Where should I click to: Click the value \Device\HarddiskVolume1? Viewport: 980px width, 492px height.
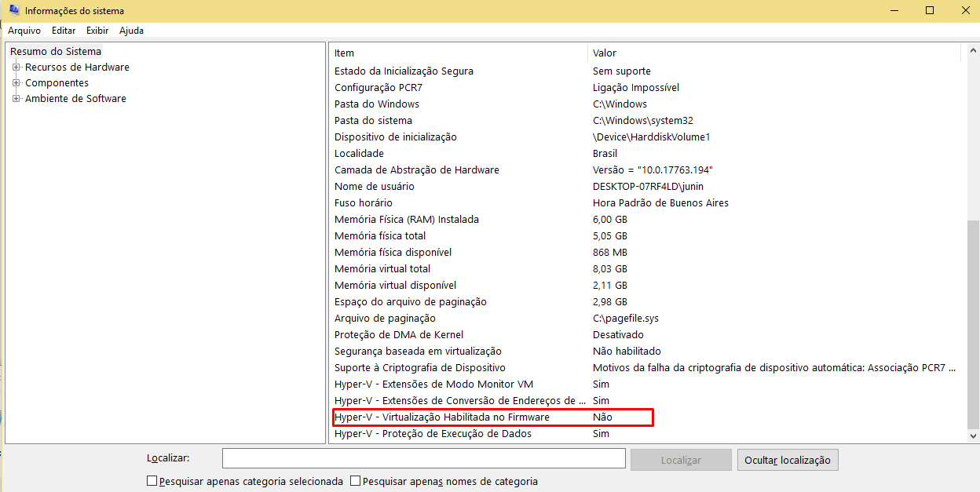651,137
